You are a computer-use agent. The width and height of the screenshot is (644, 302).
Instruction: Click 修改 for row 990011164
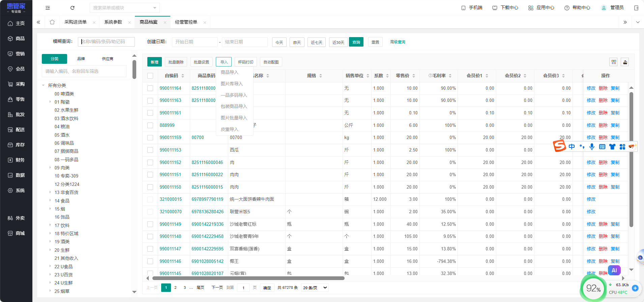click(591, 88)
